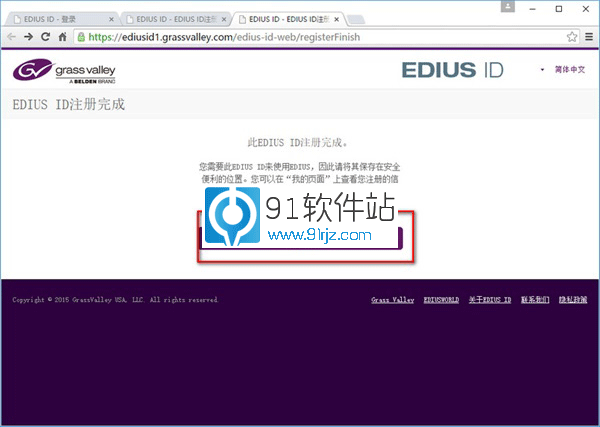Viewport: 600px width, 427px height.
Task: Open the EDIUSWORLD footer link
Action: click(x=441, y=300)
